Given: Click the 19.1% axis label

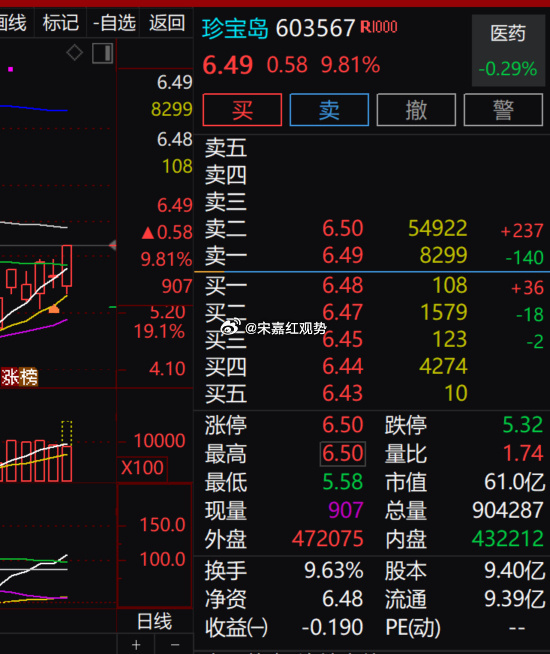Looking at the screenshot, I should point(159,332).
